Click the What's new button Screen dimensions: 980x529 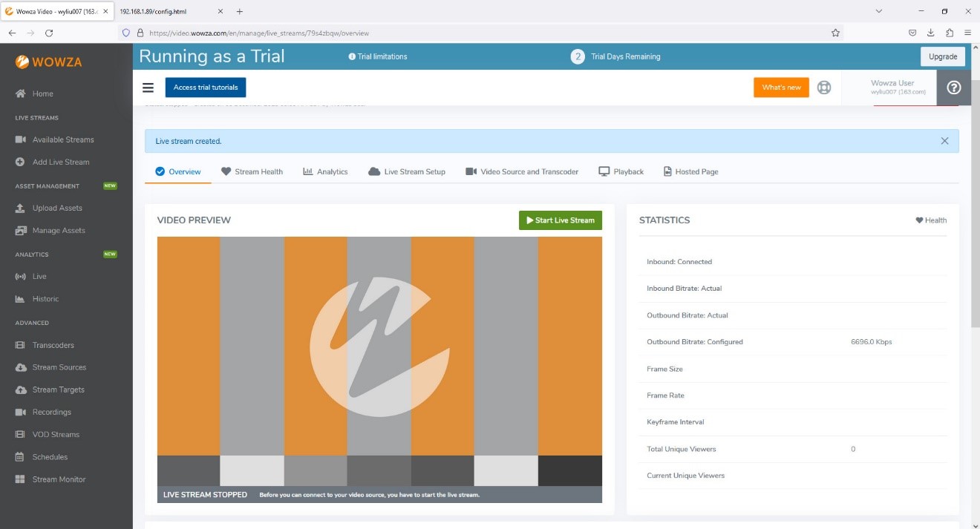pyautogui.click(x=781, y=88)
